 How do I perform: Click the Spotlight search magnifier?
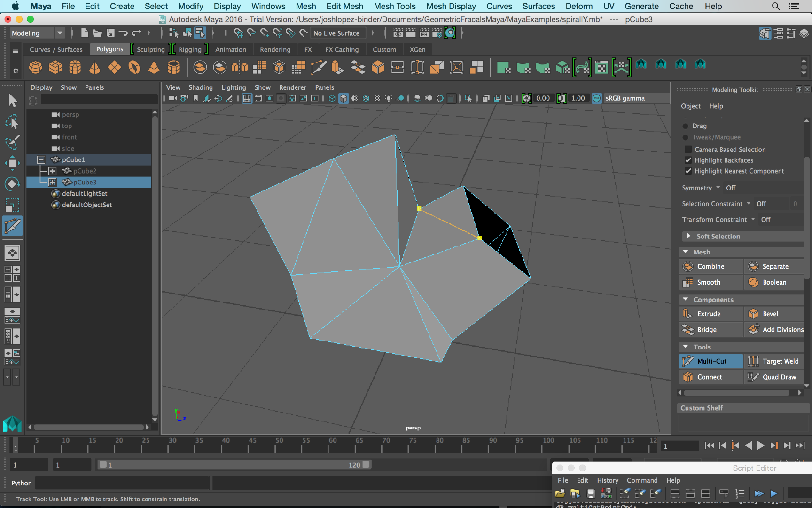click(776, 6)
